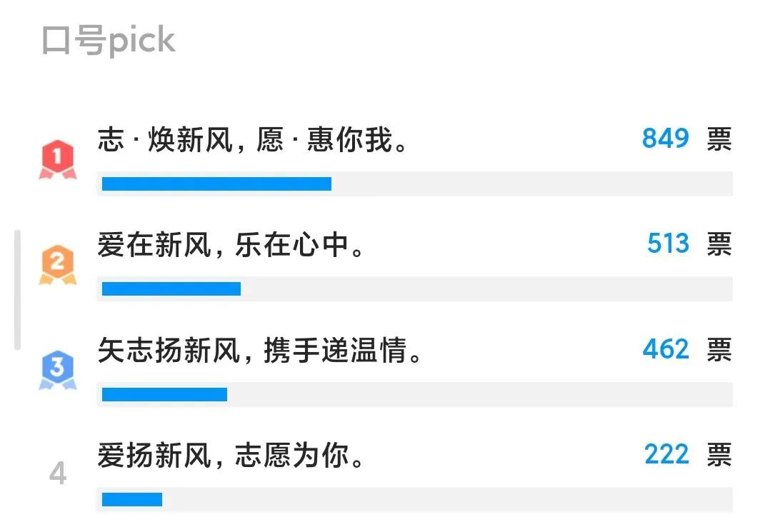Click the first-place blue progress bar
Image resolution: width=765 pixels, height=532 pixels.
pyautogui.click(x=216, y=184)
